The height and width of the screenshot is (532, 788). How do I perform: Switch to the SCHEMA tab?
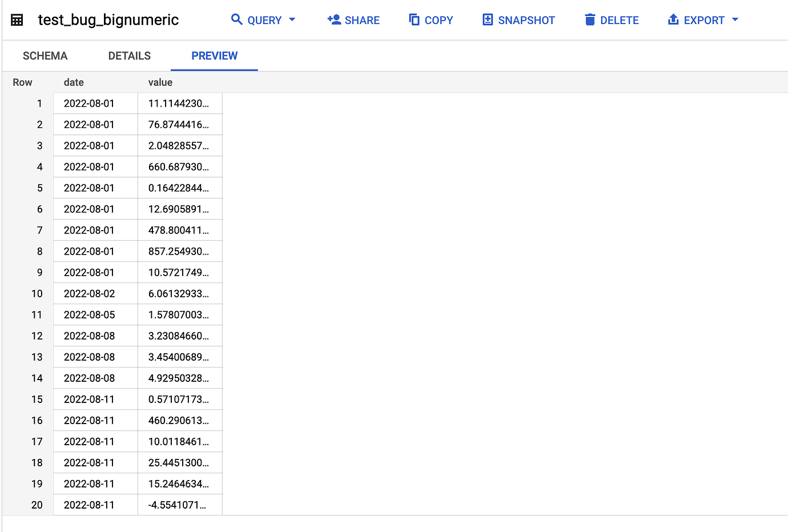pyautogui.click(x=45, y=55)
